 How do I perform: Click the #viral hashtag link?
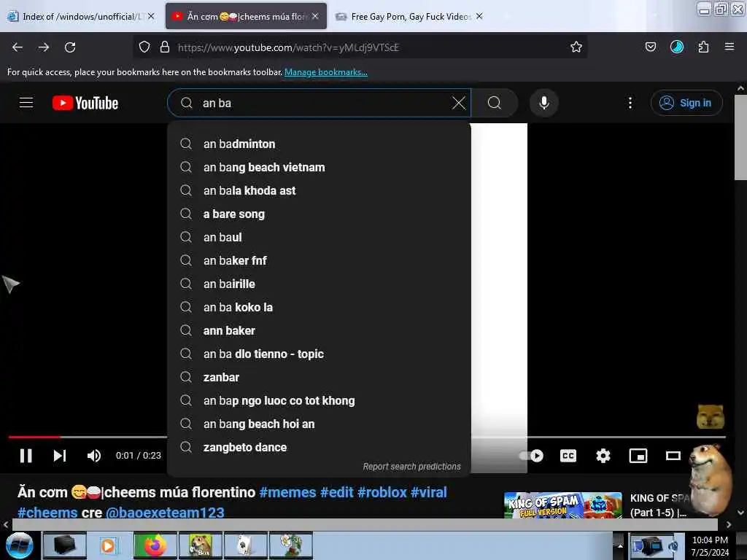click(x=429, y=492)
